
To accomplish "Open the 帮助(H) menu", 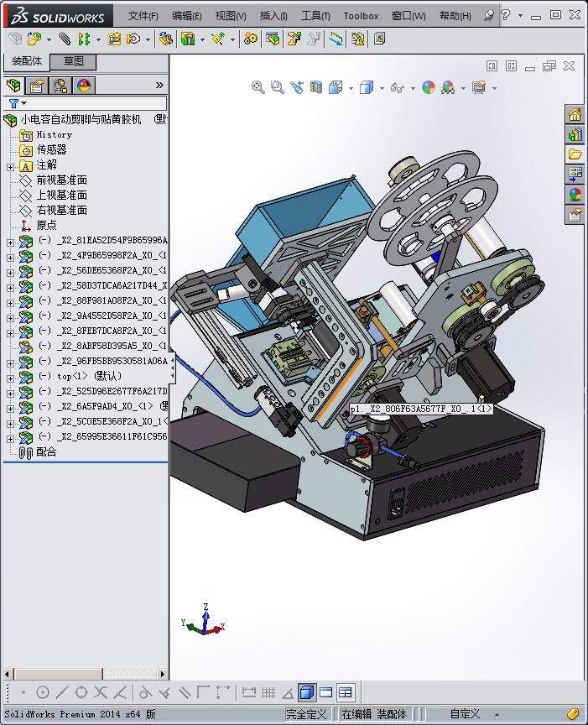I will (455, 16).
